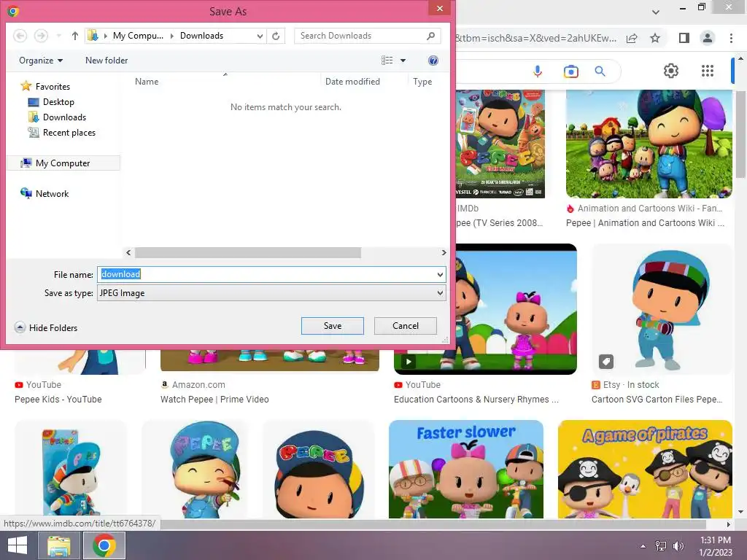Image resolution: width=747 pixels, height=560 pixels.
Task: Sort by the Type column header
Action: coord(422,82)
